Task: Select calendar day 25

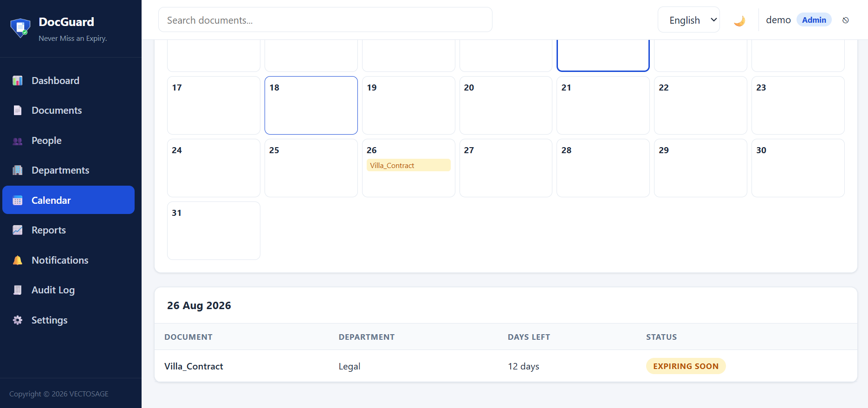Action: 311,168
